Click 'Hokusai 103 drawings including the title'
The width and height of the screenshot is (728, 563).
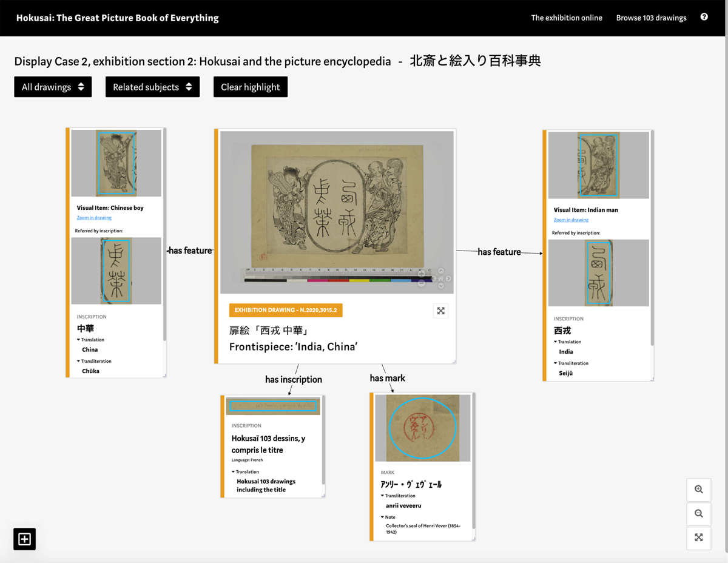pos(266,485)
